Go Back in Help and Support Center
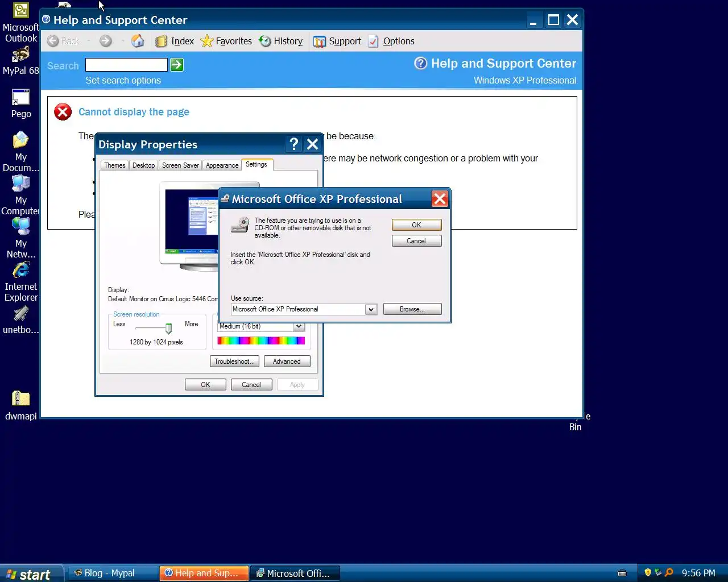This screenshot has height=582, width=728. pyautogui.click(x=63, y=41)
